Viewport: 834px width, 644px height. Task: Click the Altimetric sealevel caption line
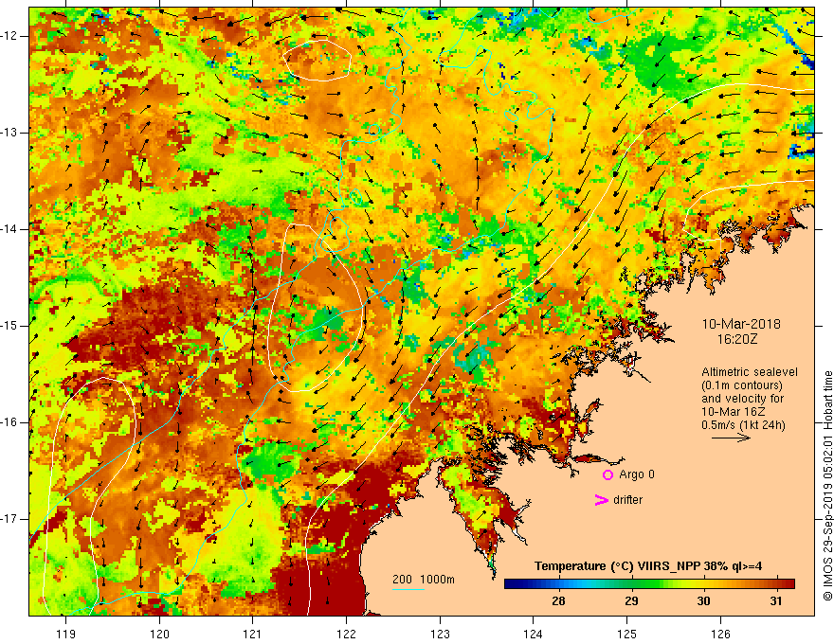[749, 372]
